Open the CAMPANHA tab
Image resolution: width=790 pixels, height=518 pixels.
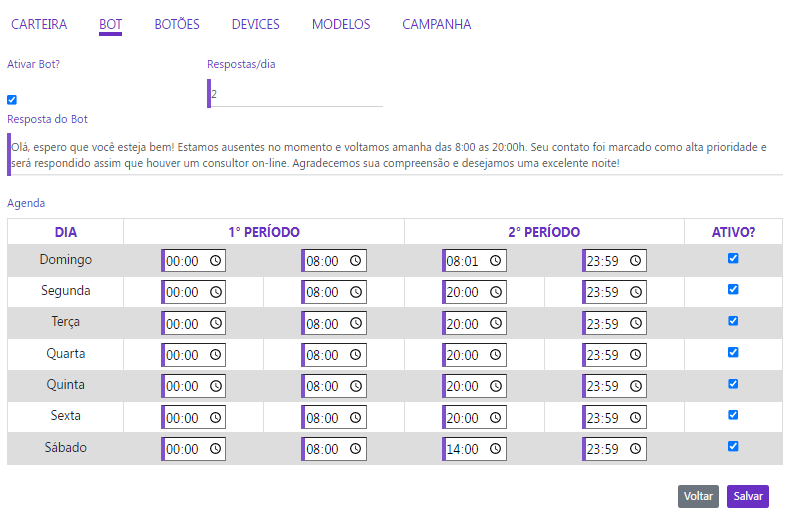(x=437, y=24)
